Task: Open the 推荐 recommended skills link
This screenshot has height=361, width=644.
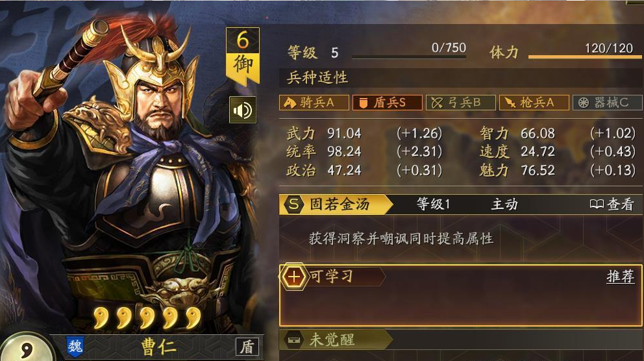Action: click(620, 277)
